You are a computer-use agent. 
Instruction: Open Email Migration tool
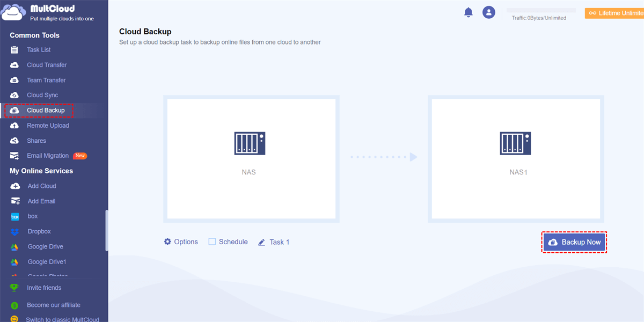point(48,156)
